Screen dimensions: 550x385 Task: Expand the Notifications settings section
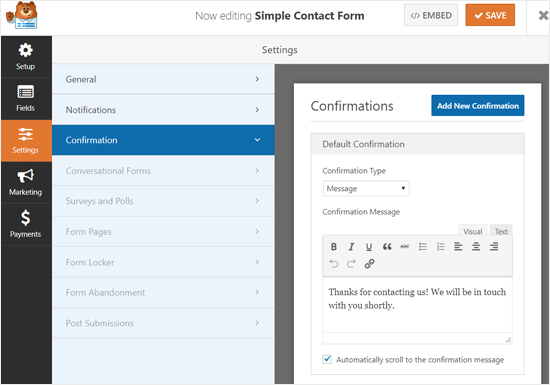tap(163, 110)
